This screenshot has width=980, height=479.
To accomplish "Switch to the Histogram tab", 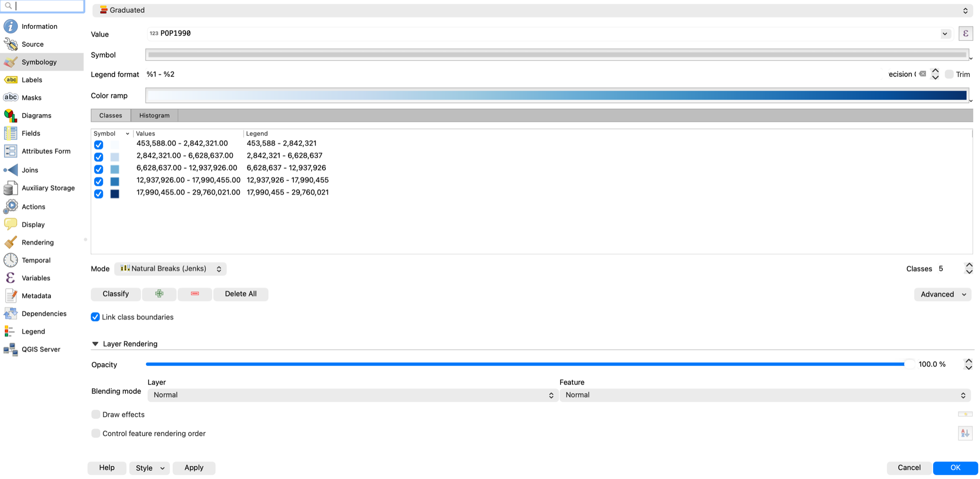I will pos(154,116).
